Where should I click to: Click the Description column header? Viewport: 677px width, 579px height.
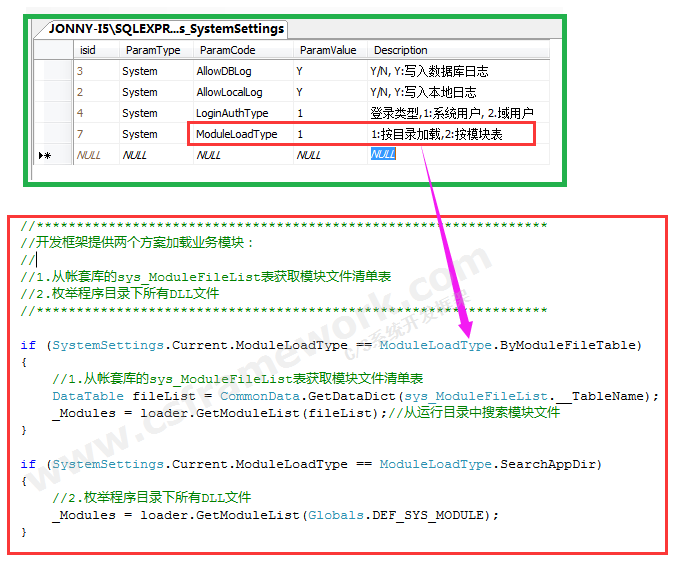pos(400,50)
